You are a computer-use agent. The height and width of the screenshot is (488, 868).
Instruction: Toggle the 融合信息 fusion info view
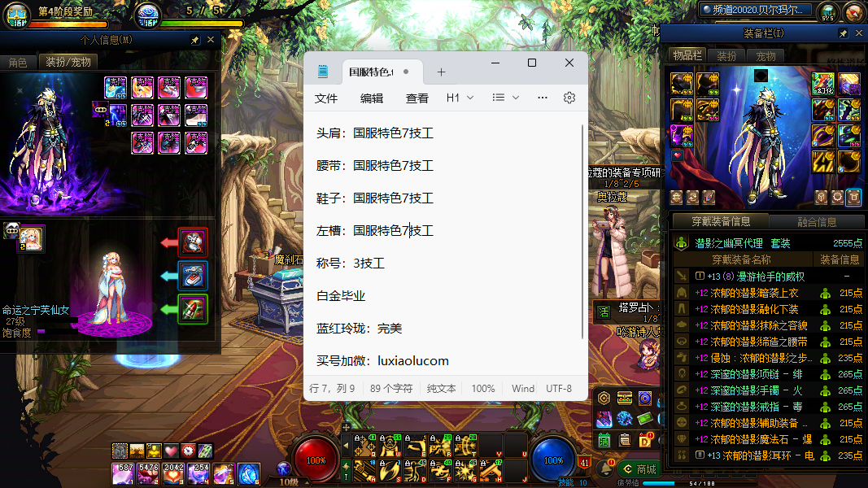[816, 222]
